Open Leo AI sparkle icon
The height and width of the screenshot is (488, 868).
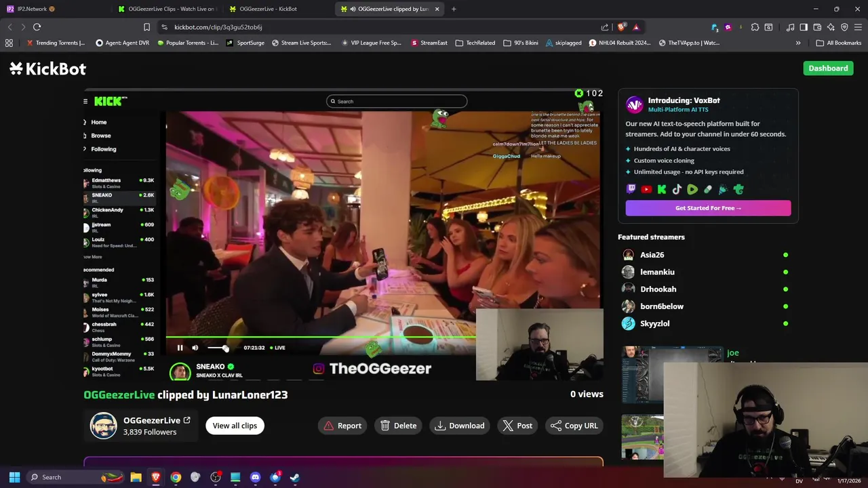click(x=831, y=27)
